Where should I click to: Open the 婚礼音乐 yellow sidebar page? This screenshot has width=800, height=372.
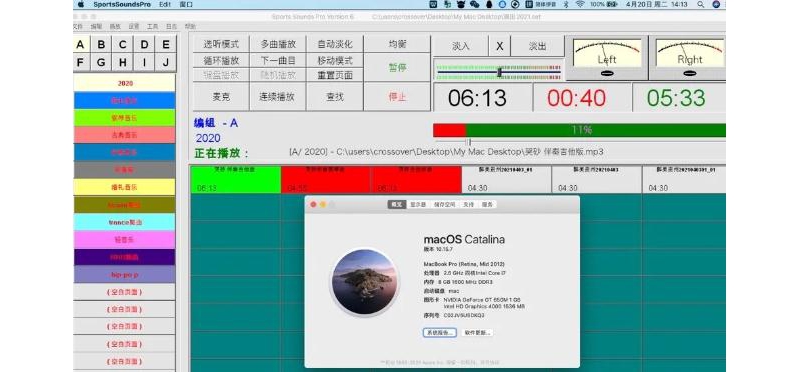pos(124,187)
